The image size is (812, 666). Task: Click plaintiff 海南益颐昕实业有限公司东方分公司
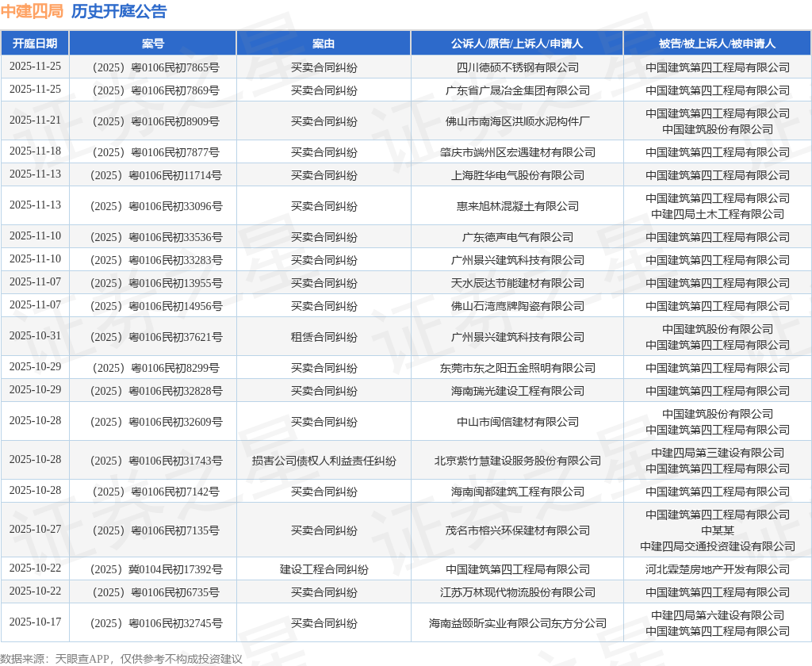coord(518,623)
